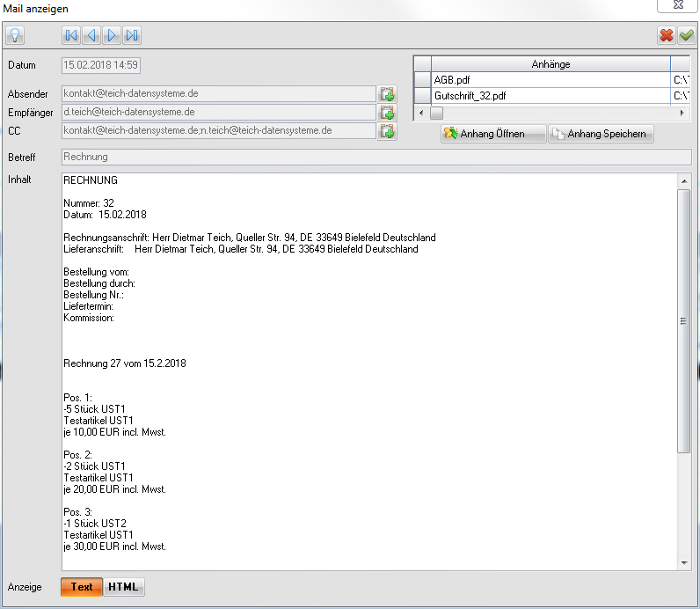Image resolution: width=700 pixels, height=609 pixels.
Task: Close the Mail anzeigen window
Action: pyautogui.click(x=678, y=5)
